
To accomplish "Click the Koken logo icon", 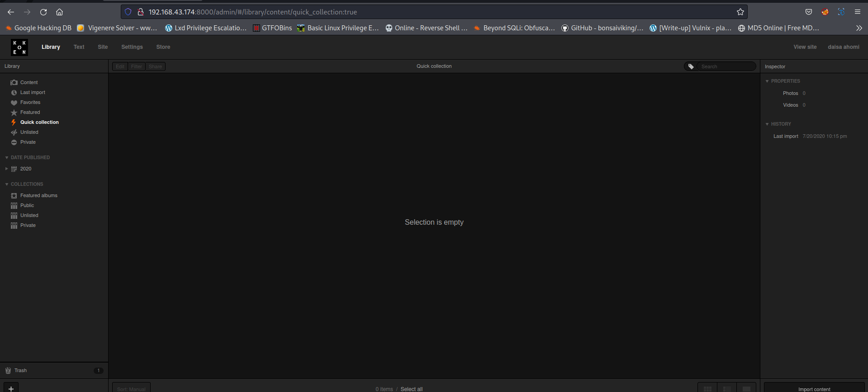I will [19, 47].
